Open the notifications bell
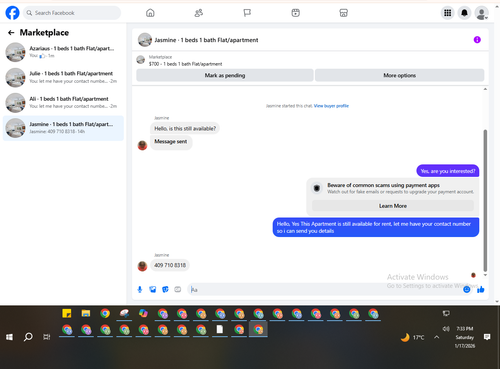Viewport: 500px width, 369px height. tap(464, 13)
